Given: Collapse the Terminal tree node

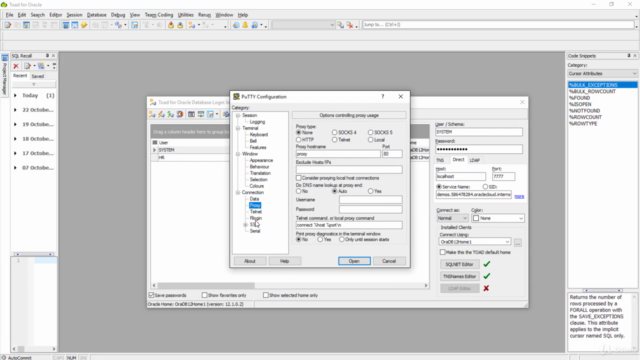Looking at the screenshot, I should (x=238, y=128).
